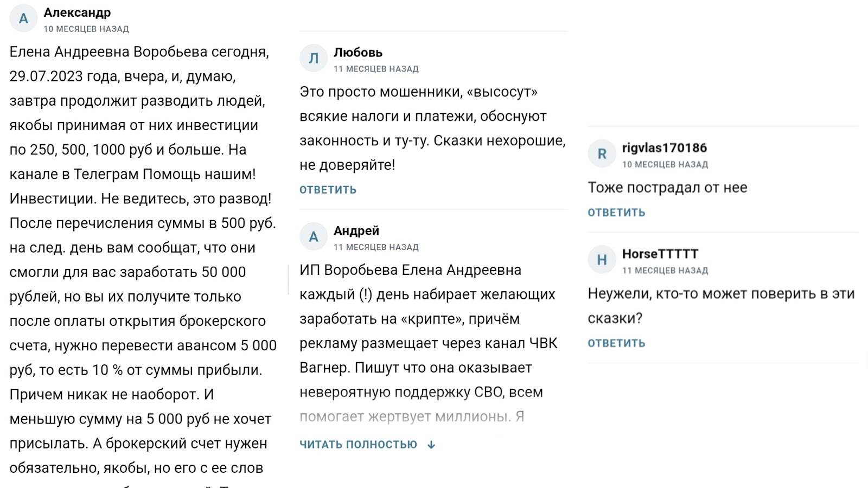Select the Любовь commenter name

tap(358, 53)
